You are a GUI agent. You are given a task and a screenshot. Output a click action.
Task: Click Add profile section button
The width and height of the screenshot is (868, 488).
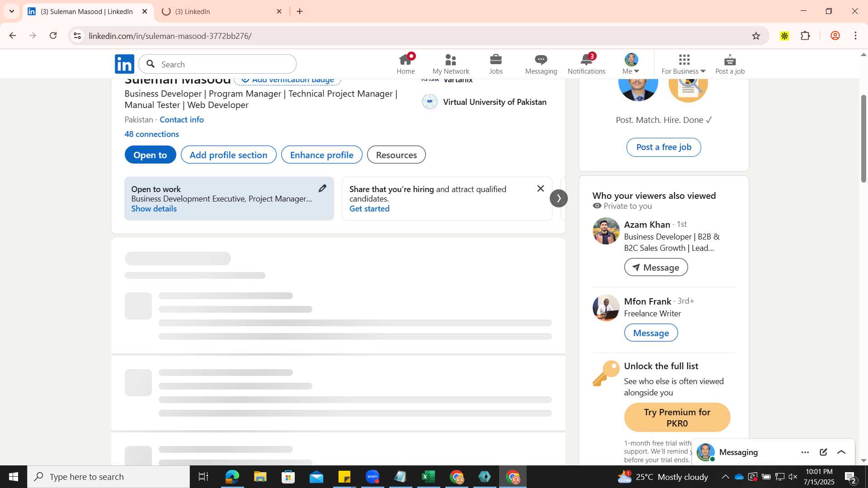coord(228,155)
